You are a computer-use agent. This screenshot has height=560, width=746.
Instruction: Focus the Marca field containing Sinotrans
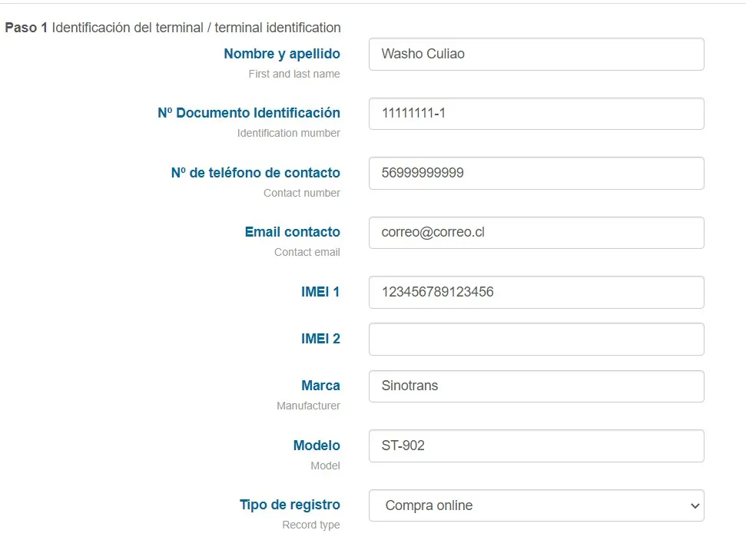point(536,386)
